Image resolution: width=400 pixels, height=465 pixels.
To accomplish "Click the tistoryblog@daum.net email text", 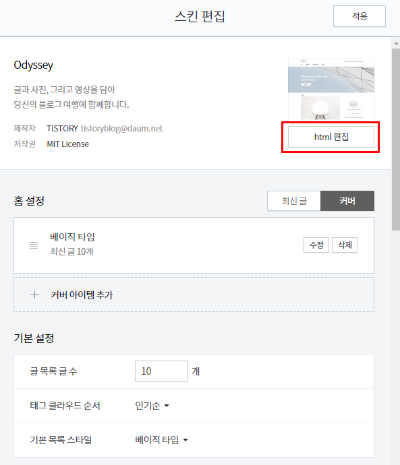I will click(122, 128).
